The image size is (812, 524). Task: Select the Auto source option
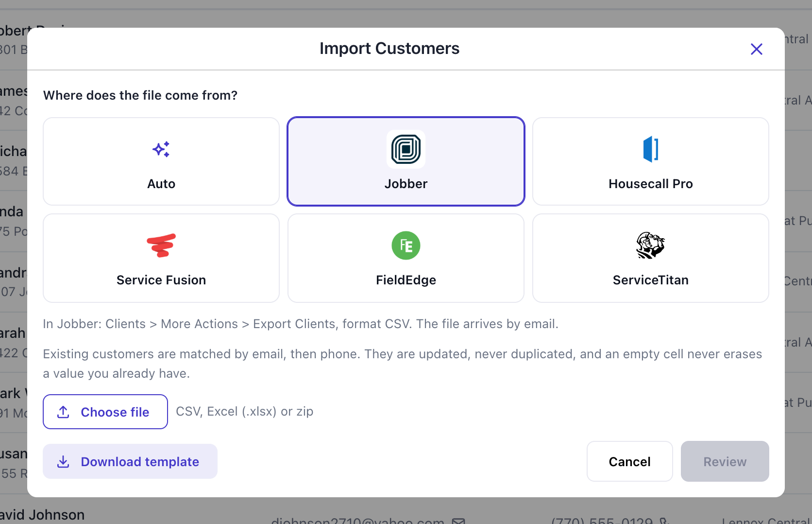pos(161,161)
